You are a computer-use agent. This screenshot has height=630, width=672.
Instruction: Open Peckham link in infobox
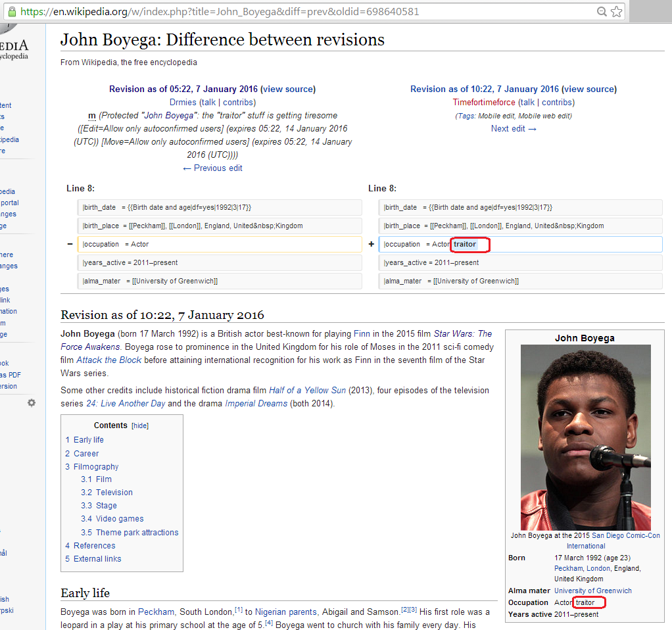(x=568, y=568)
